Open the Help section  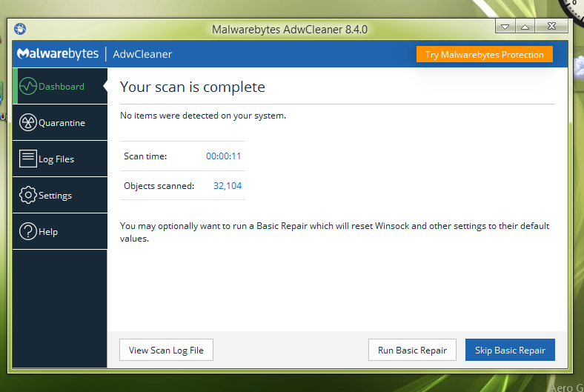point(60,231)
